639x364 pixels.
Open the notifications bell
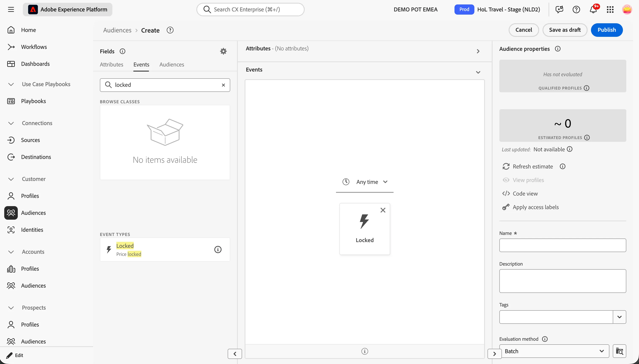pos(593,10)
